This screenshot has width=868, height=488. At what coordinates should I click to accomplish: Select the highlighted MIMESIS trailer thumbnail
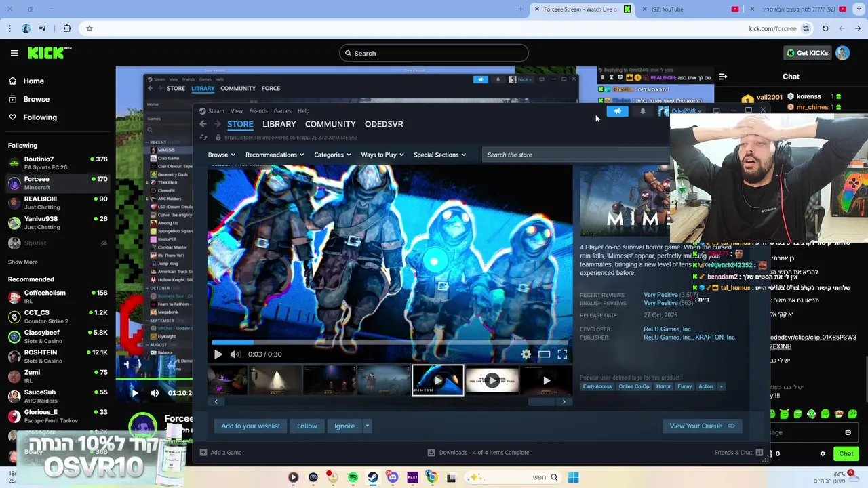(438, 380)
